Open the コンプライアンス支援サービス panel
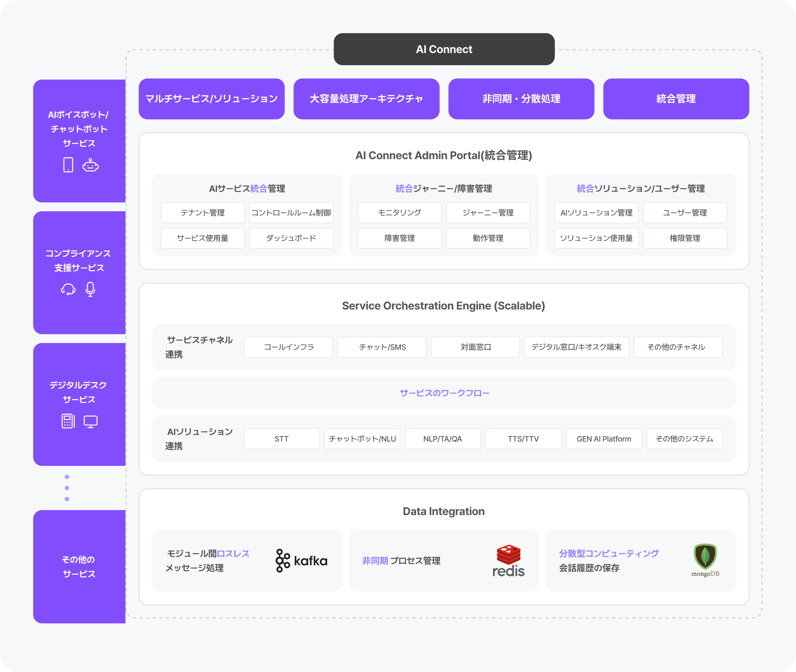Viewport: 796px width, 672px height. pos(79,273)
